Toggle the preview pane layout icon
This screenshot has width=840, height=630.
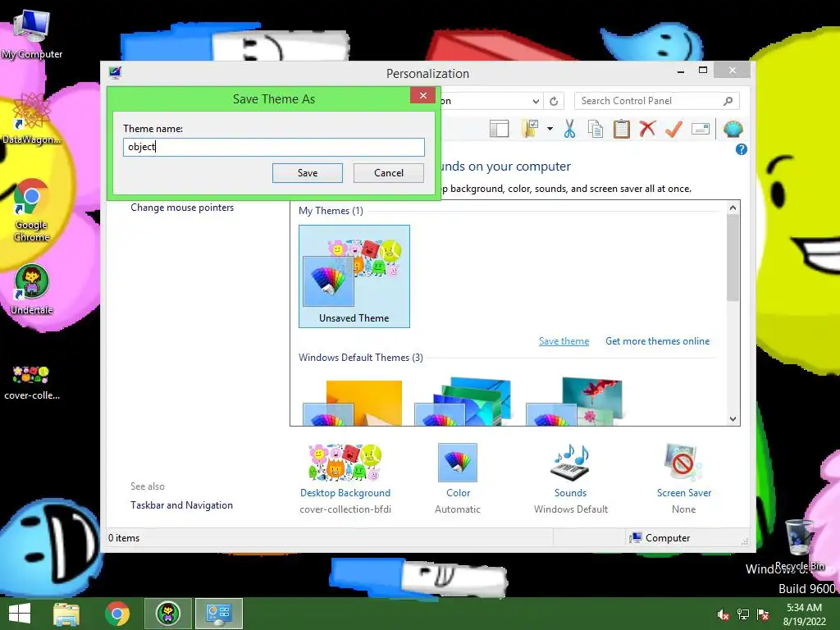[x=499, y=129]
